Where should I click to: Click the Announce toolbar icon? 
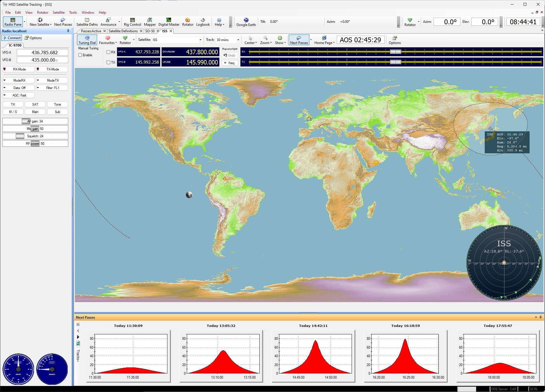coord(108,22)
